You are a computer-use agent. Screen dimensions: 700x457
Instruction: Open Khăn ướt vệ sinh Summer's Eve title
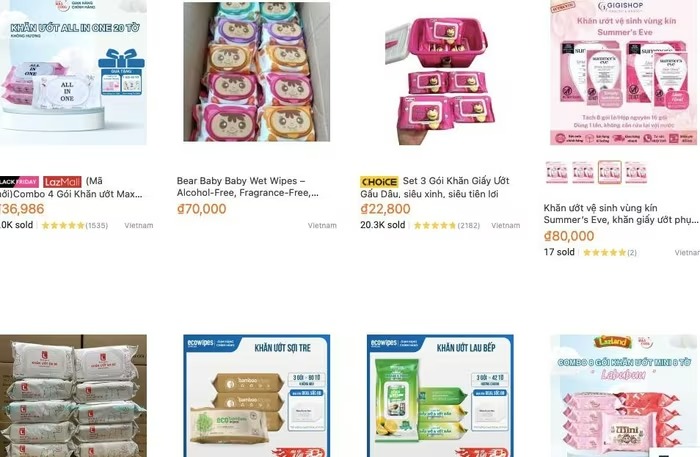click(621, 214)
